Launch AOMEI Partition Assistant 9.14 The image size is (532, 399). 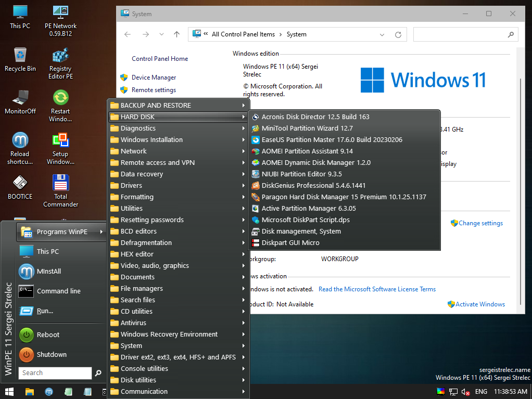344,151
